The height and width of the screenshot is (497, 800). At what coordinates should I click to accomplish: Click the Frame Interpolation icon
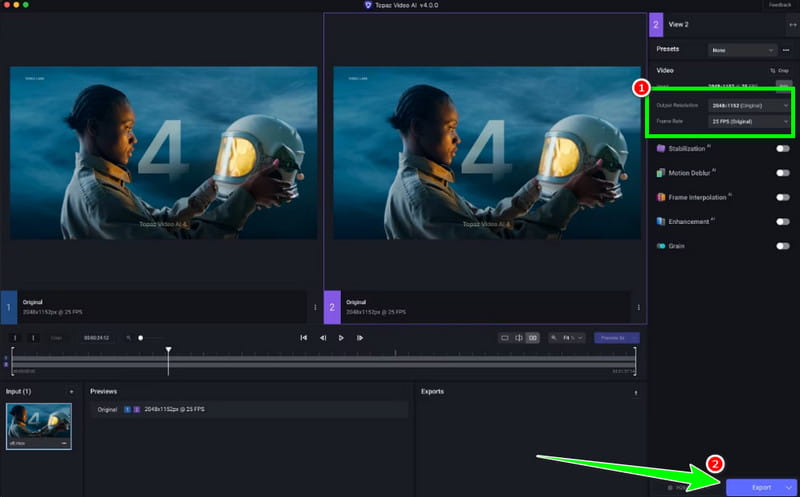661,197
